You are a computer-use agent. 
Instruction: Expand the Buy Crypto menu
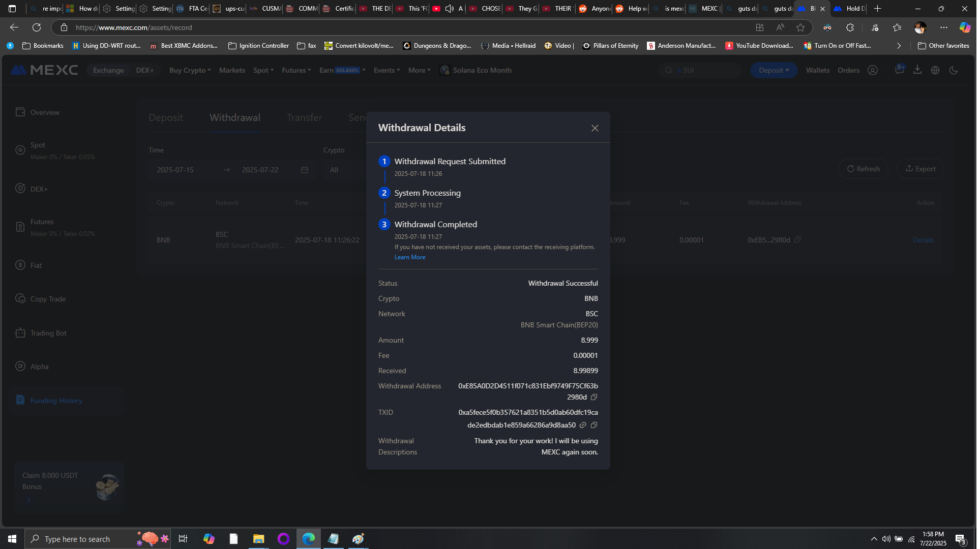point(190,70)
